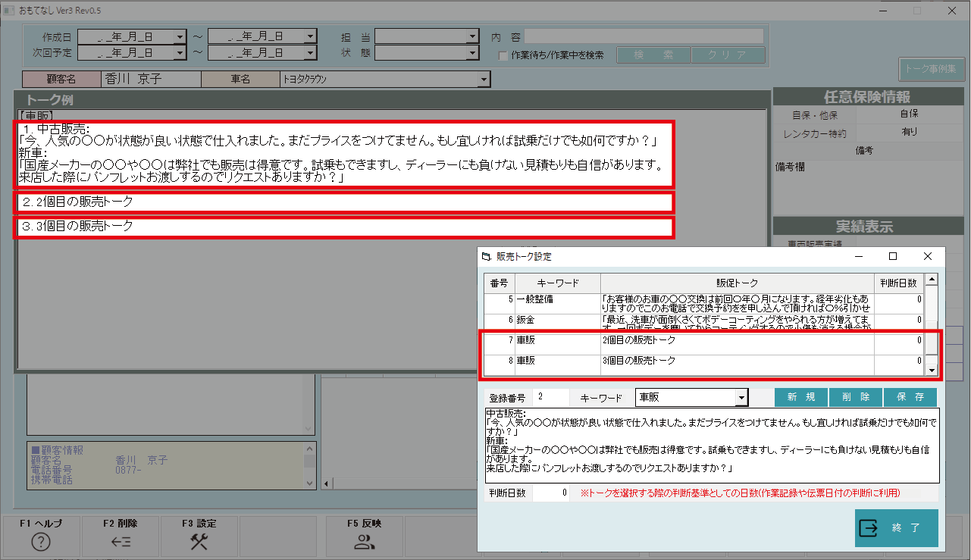Click the 終了 exit button in dialog

pyautogui.click(x=896, y=528)
